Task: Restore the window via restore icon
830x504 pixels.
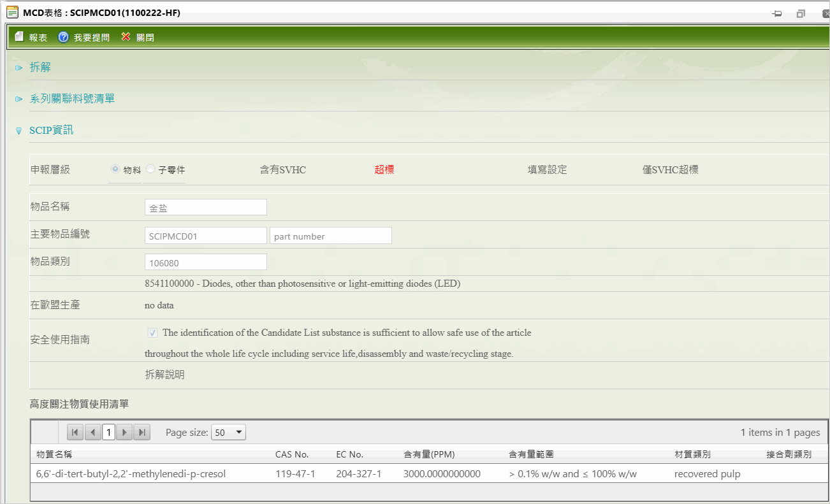Action: (801, 13)
